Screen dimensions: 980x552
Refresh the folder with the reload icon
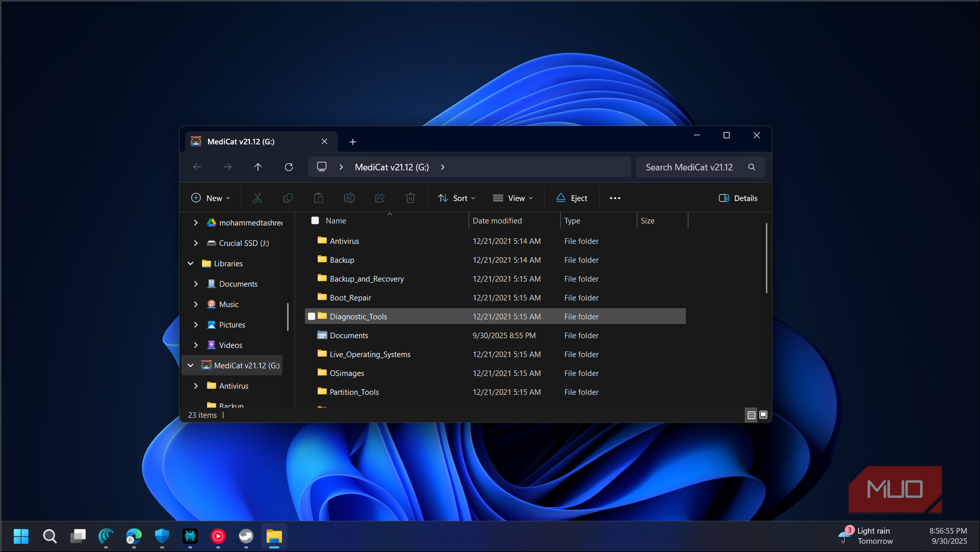pyautogui.click(x=289, y=167)
